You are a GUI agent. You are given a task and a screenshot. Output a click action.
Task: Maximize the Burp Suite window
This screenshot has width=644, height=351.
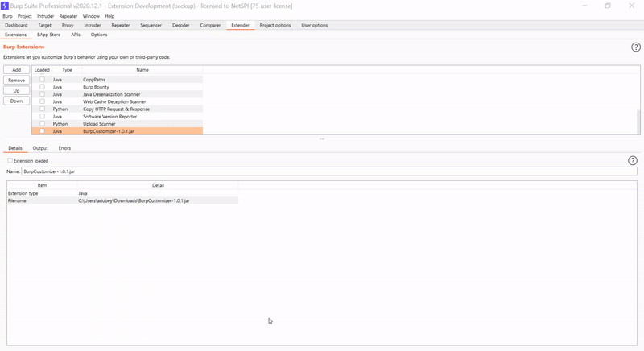[x=608, y=6]
